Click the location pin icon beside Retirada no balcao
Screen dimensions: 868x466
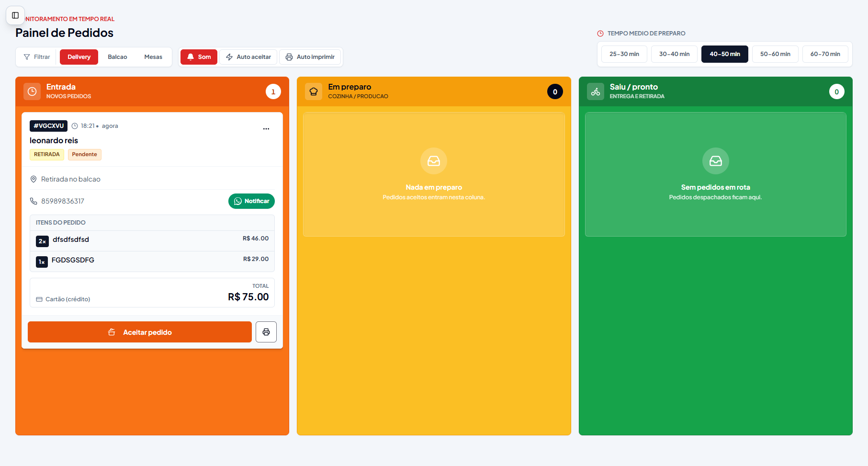pyautogui.click(x=34, y=179)
